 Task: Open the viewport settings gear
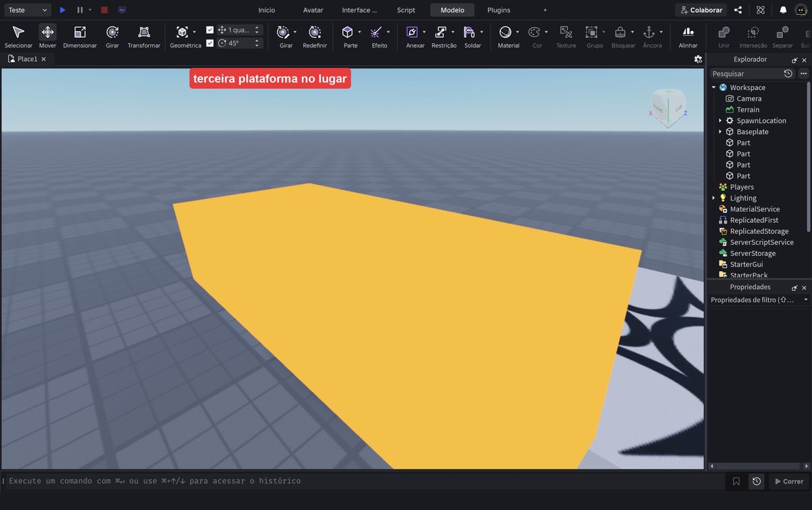click(x=698, y=59)
